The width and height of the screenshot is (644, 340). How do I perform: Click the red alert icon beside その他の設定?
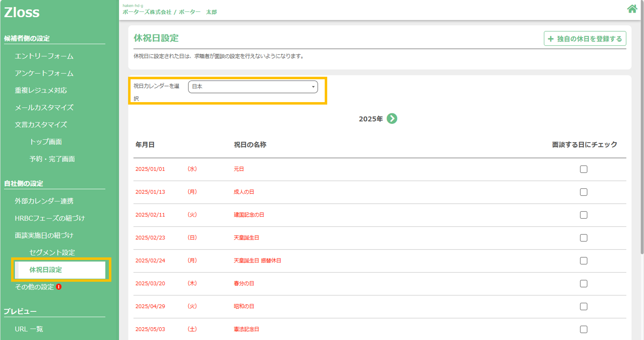59,287
